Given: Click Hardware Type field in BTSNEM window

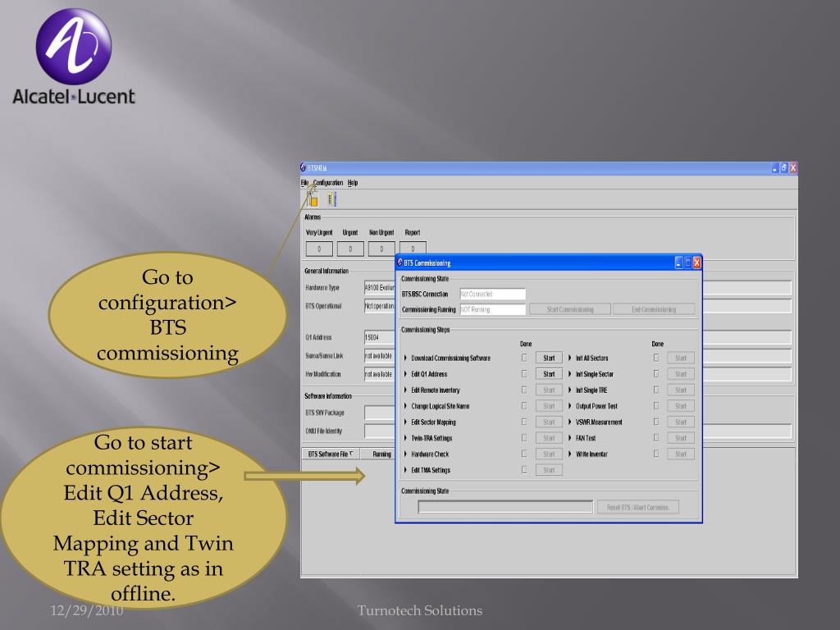Looking at the screenshot, I should coord(379,288).
